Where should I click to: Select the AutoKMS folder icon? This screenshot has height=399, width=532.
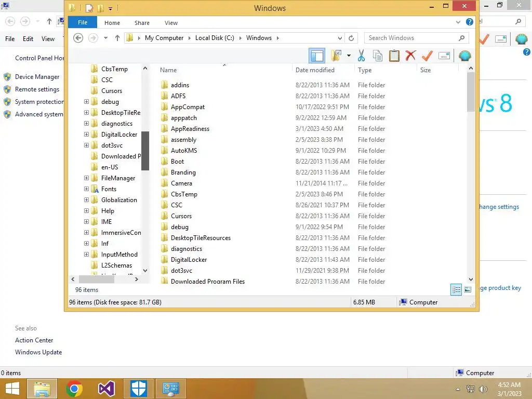click(164, 150)
